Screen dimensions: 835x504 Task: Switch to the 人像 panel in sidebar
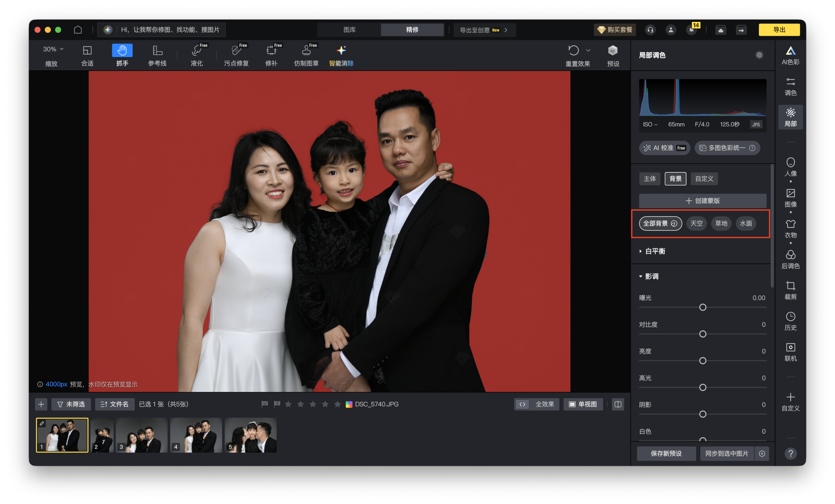pos(791,168)
